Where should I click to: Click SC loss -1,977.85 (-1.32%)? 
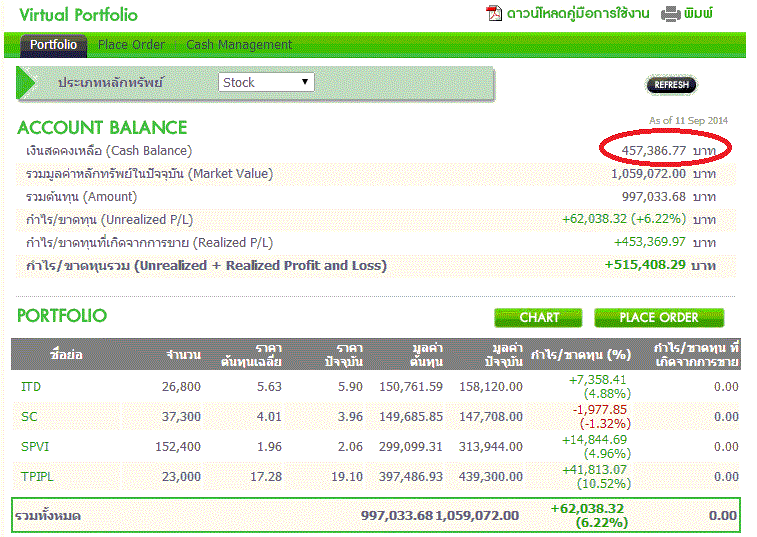(x=602, y=417)
